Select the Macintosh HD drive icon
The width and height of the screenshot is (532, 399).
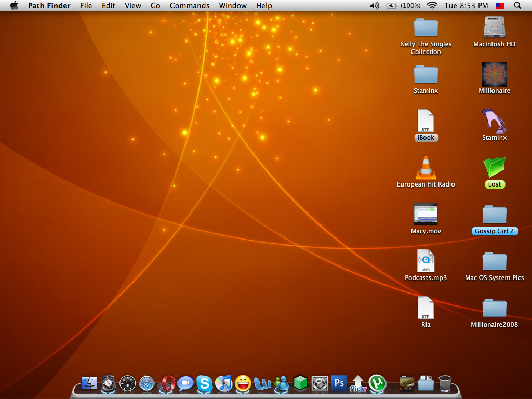pos(495,27)
